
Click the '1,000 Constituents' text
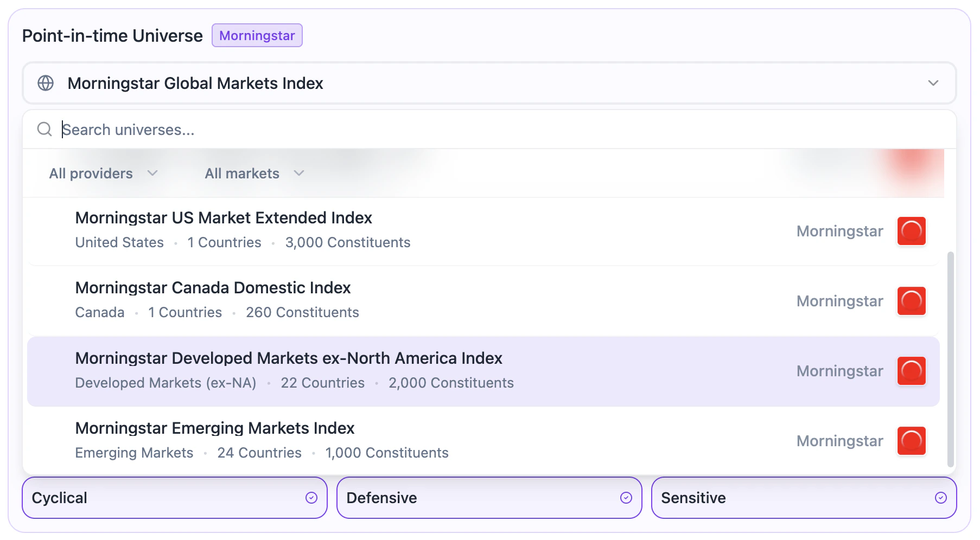(x=387, y=453)
